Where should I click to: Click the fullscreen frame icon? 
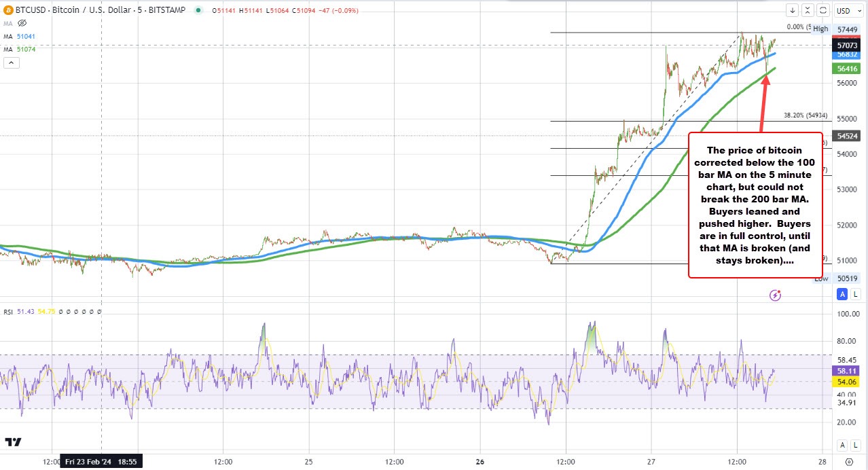pos(822,10)
